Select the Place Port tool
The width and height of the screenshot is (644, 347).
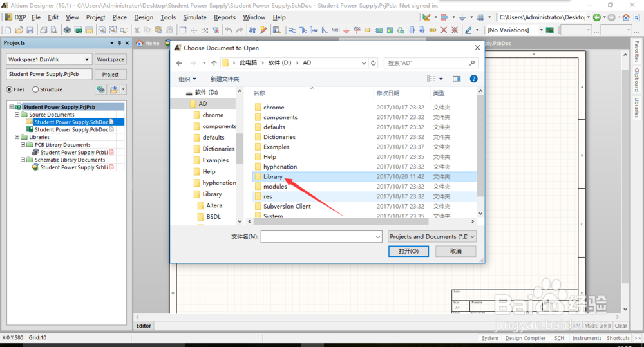coord(433,30)
